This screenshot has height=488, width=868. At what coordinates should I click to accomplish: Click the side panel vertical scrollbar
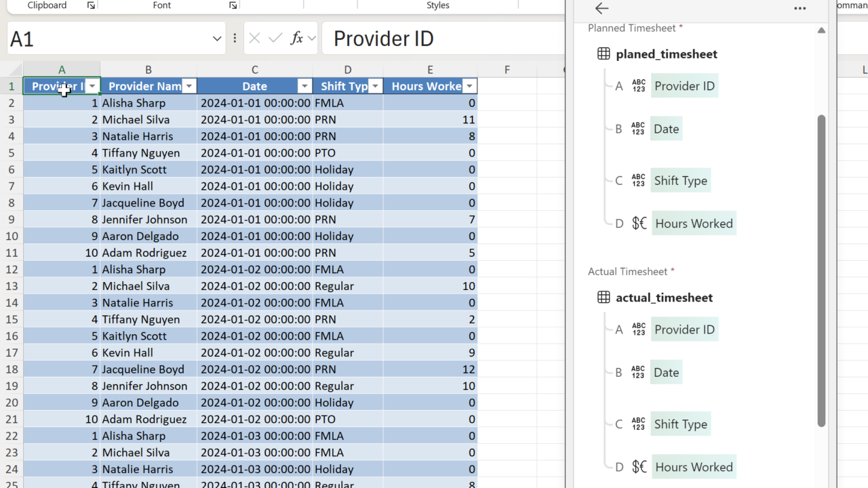(821, 271)
